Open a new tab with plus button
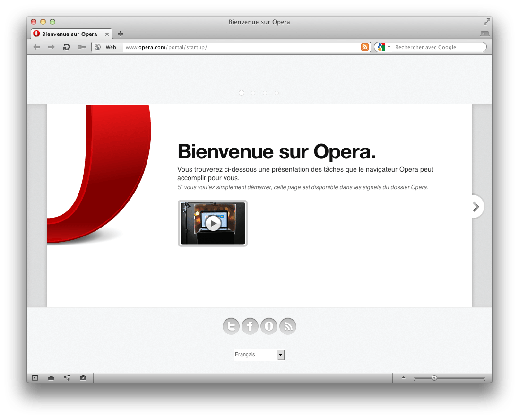The image size is (519, 420). coord(121,34)
